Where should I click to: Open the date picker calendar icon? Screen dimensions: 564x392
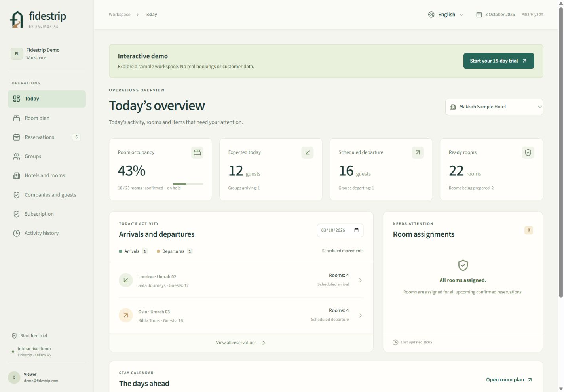click(356, 230)
